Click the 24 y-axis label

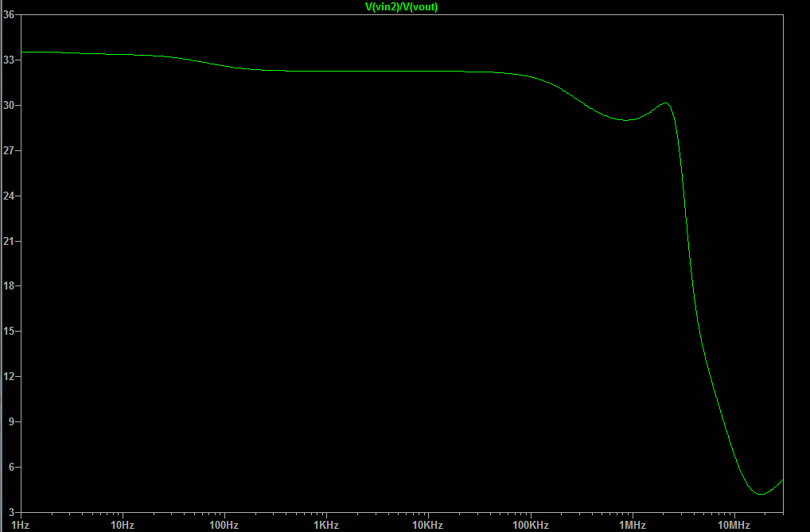tap(8, 196)
